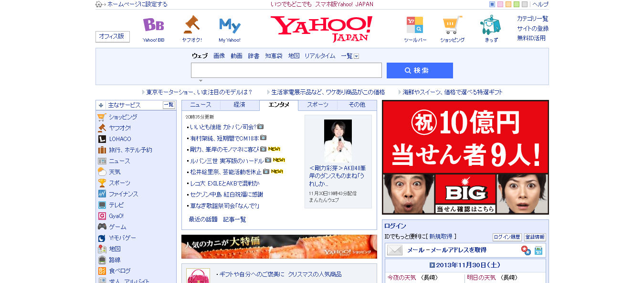Screen dimensions: 644x283
Task: Click the camera icon after いいとも後継 headline
Action: pos(261,127)
